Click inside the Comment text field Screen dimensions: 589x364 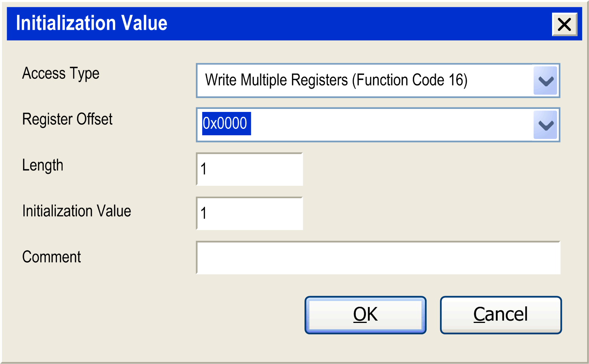coord(378,258)
